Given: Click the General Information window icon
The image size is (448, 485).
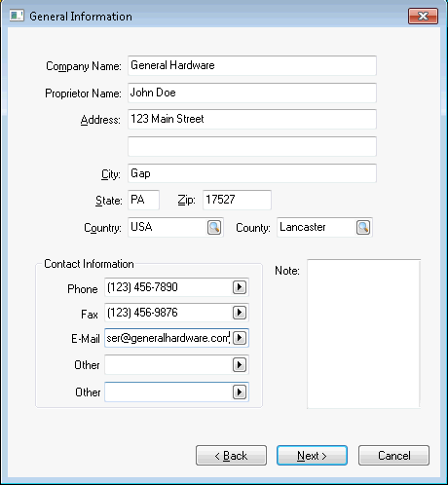Looking at the screenshot, I should pos(17,16).
